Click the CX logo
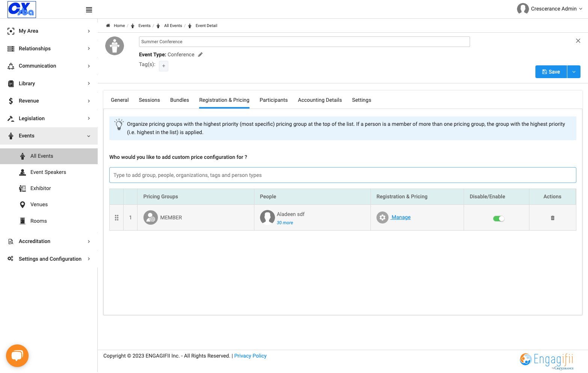The height and width of the screenshot is (373, 588). 22,9
